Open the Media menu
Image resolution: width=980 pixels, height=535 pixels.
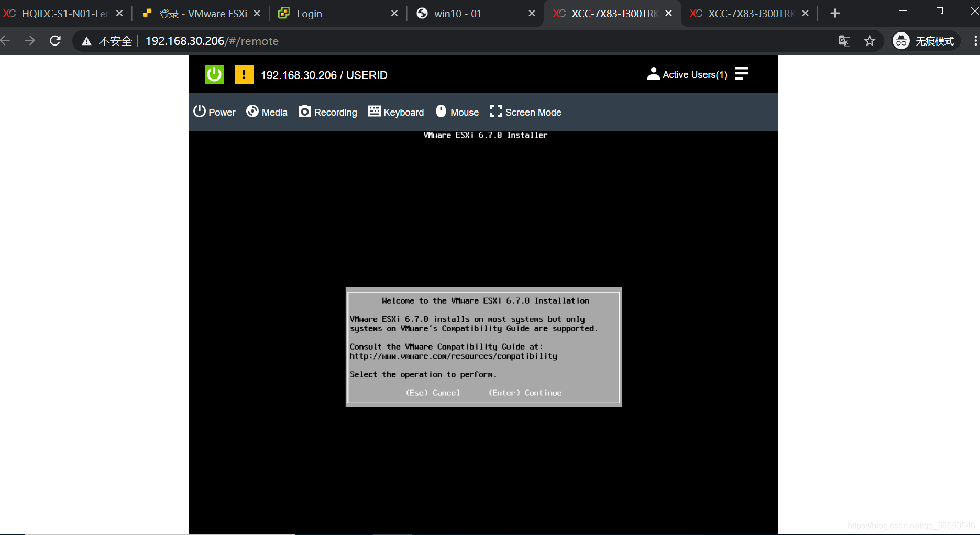(267, 112)
